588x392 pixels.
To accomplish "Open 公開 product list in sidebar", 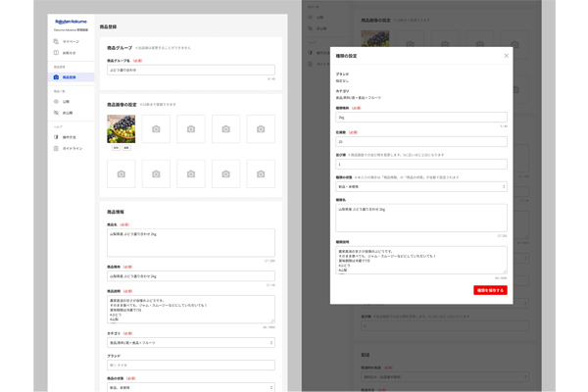I will (67, 101).
